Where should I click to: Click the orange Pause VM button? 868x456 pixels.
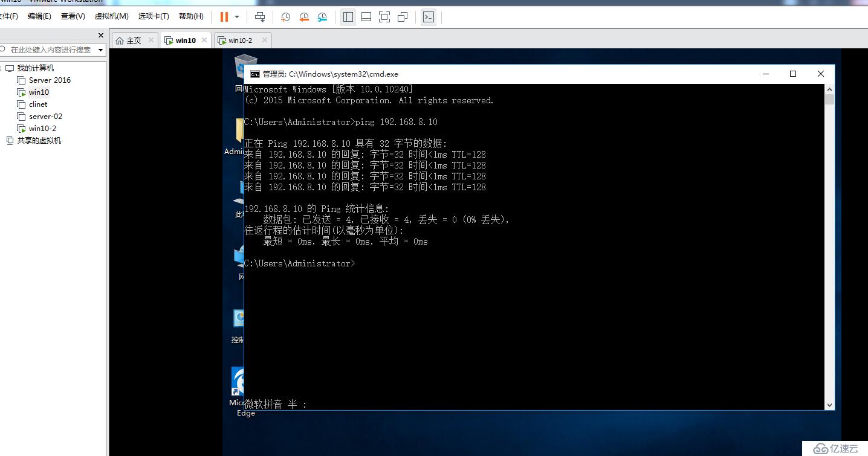[224, 17]
